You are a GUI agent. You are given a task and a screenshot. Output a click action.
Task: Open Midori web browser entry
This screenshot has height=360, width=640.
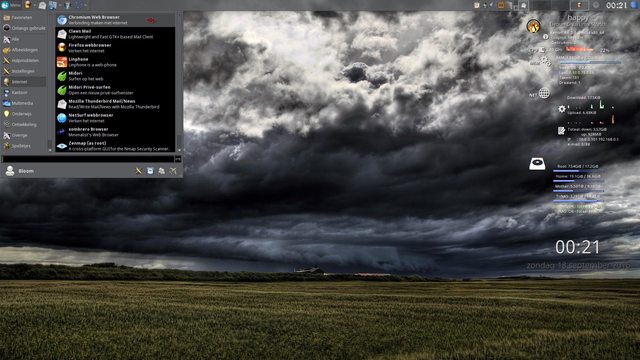pos(116,76)
